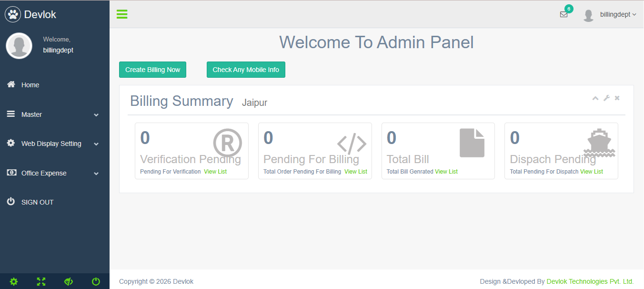The height and width of the screenshot is (289, 644).
Task: Select SIGN OUT in the sidebar
Action: click(x=38, y=202)
